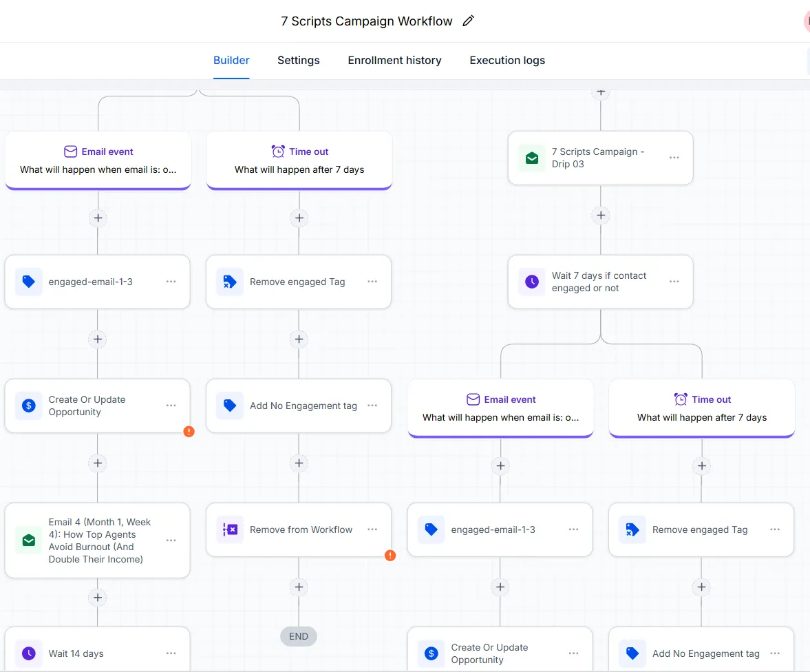Select the Remove from Workflow node
The width and height of the screenshot is (810, 672).
point(299,530)
